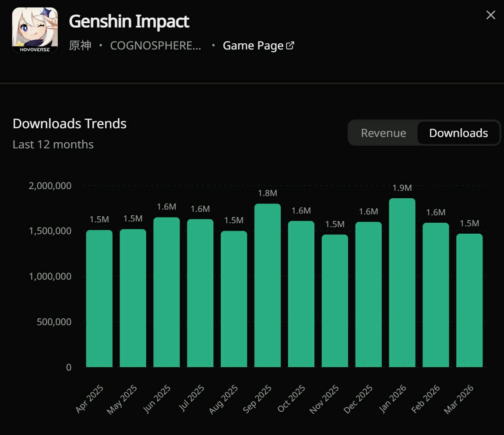Select the Downloads tab
The width and height of the screenshot is (504, 435).
coord(458,133)
